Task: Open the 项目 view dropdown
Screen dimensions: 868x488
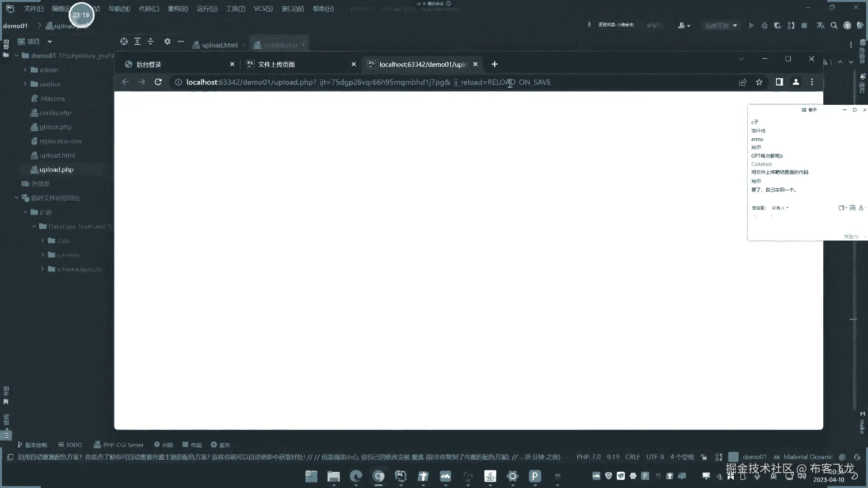Action: [50, 42]
